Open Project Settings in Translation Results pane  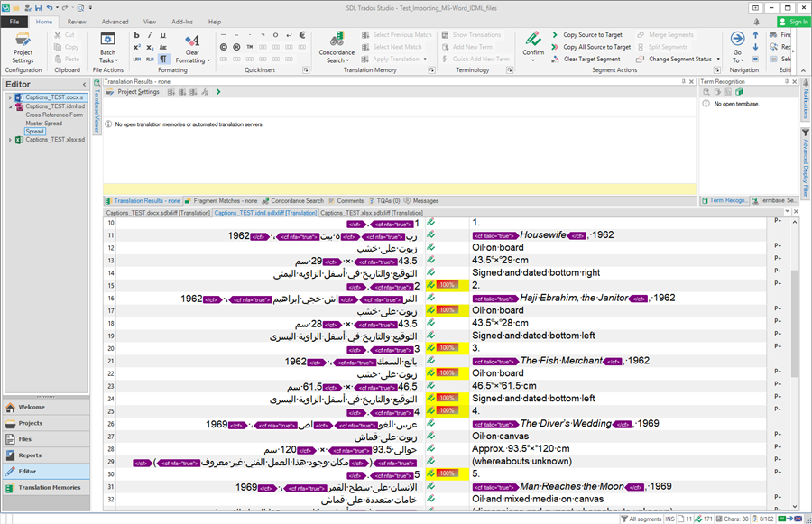tap(134, 92)
